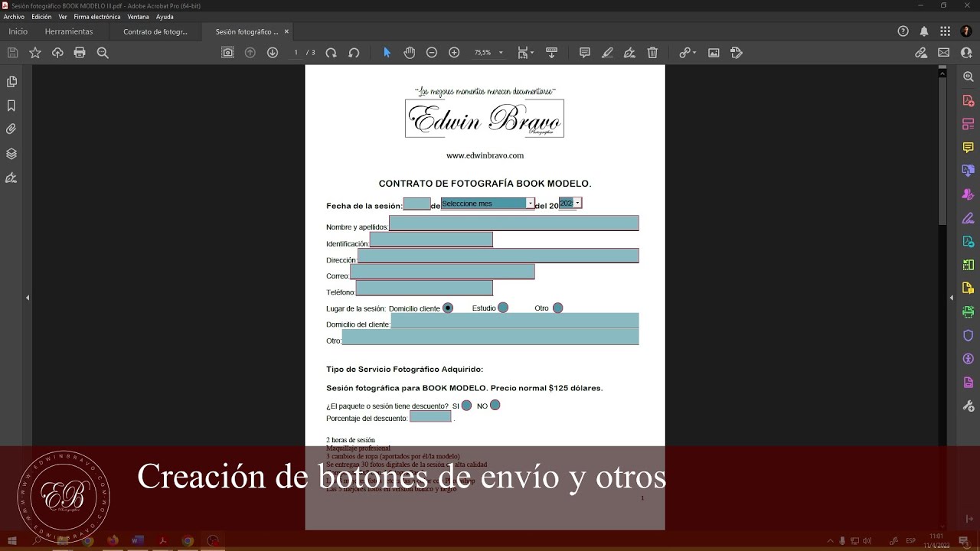
Task: Open the attachments paperclip panel
Action: click(x=11, y=129)
